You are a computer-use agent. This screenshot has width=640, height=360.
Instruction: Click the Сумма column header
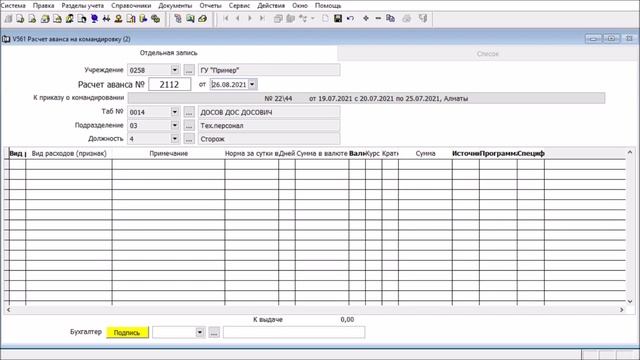pos(425,153)
